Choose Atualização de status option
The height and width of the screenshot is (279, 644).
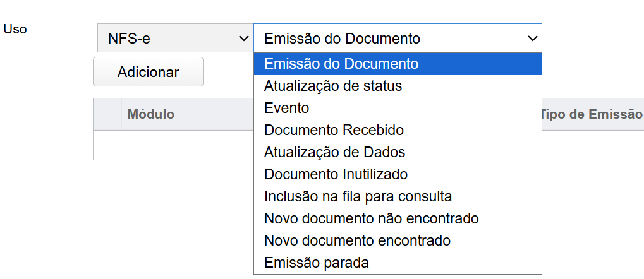tap(333, 86)
